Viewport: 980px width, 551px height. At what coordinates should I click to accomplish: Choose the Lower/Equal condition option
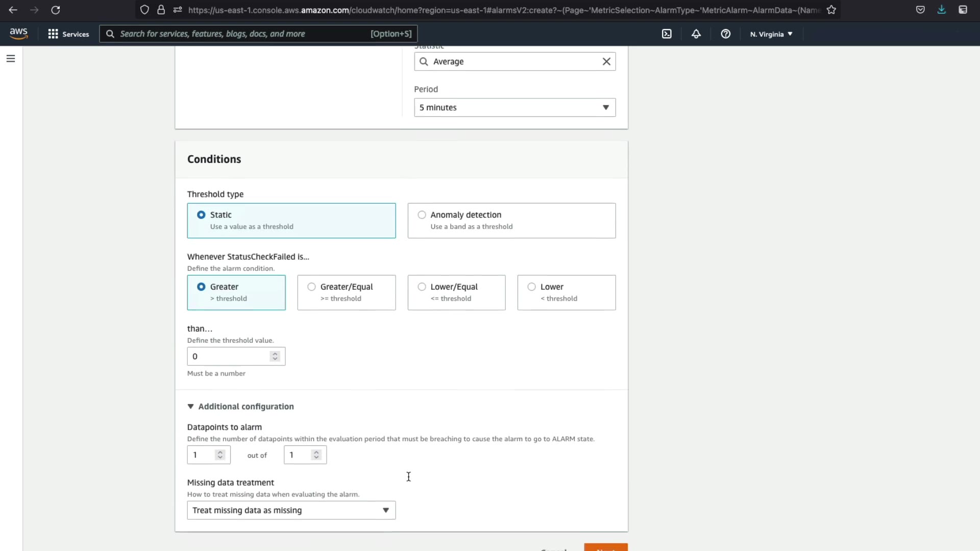pyautogui.click(x=422, y=287)
